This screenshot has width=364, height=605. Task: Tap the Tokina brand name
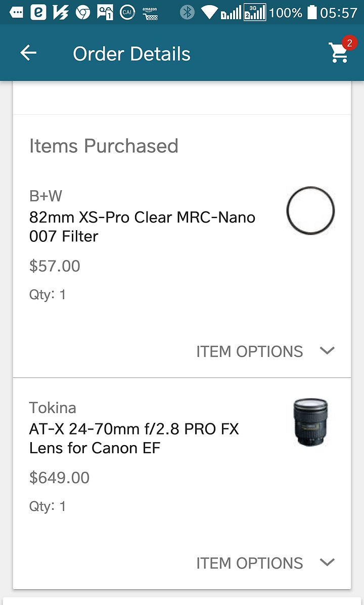click(53, 407)
